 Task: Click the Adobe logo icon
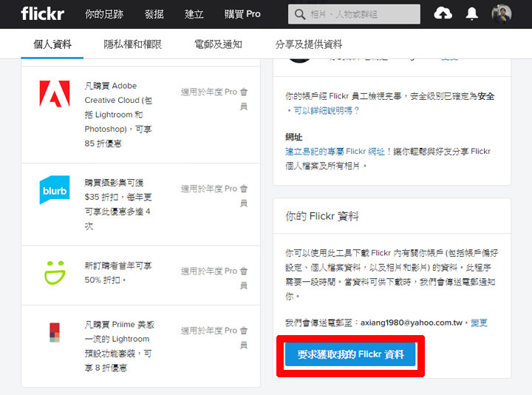55,94
